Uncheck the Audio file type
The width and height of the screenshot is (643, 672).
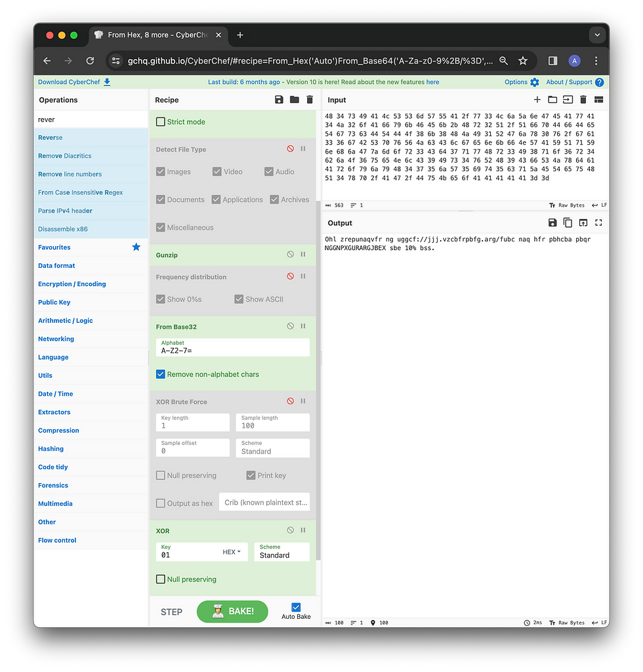[x=268, y=171]
